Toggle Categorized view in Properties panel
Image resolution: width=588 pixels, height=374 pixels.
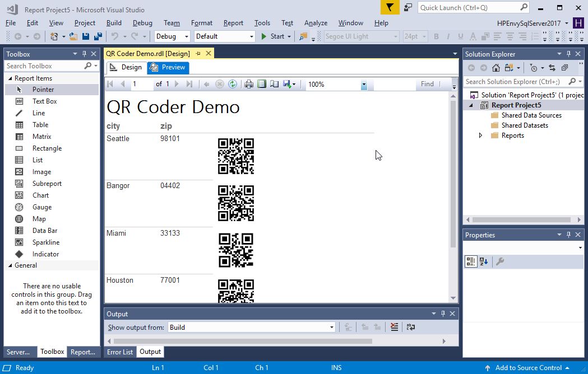(x=471, y=261)
